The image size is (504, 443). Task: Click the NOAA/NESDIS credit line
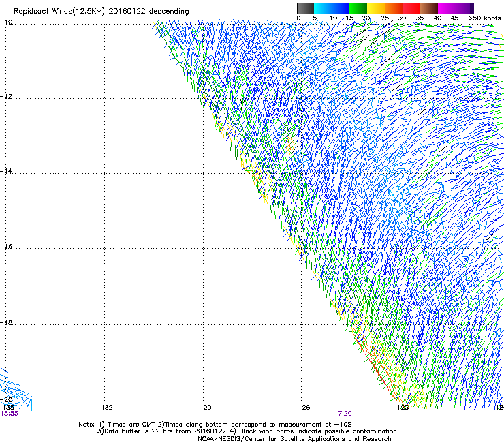[x=294, y=439]
